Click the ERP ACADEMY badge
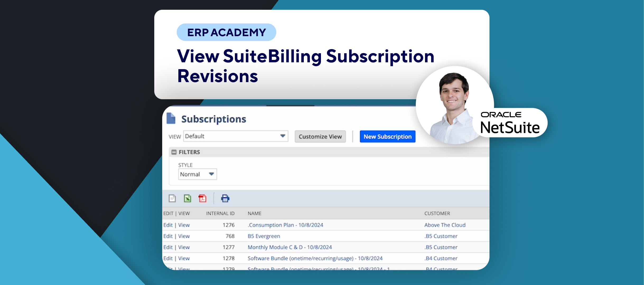This screenshot has height=285, width=644. coord(226,32)
